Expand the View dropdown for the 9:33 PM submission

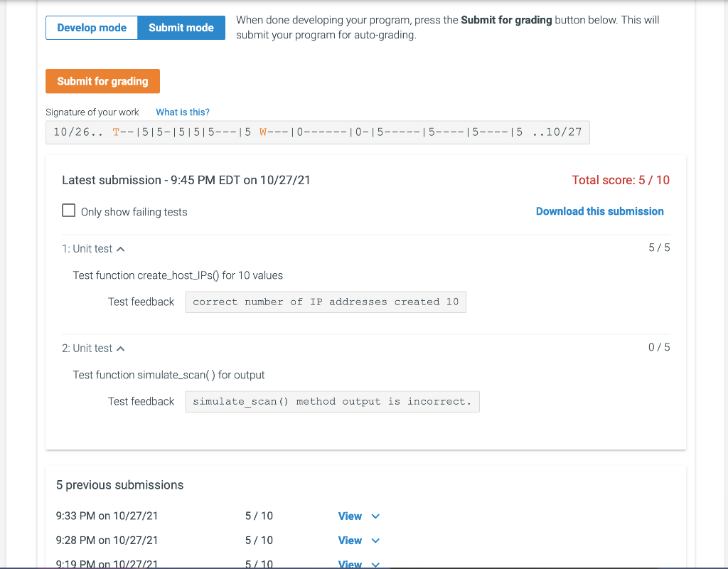376,516
